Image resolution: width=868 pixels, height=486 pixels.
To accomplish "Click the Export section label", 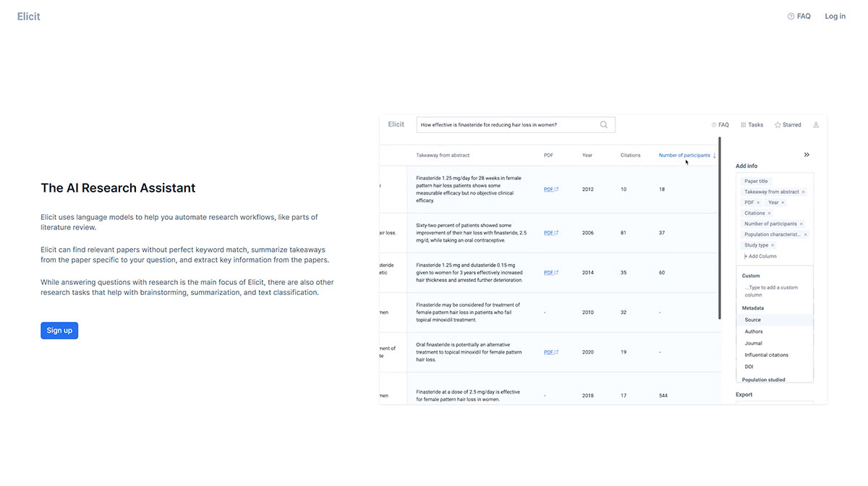I will point(743,394).
